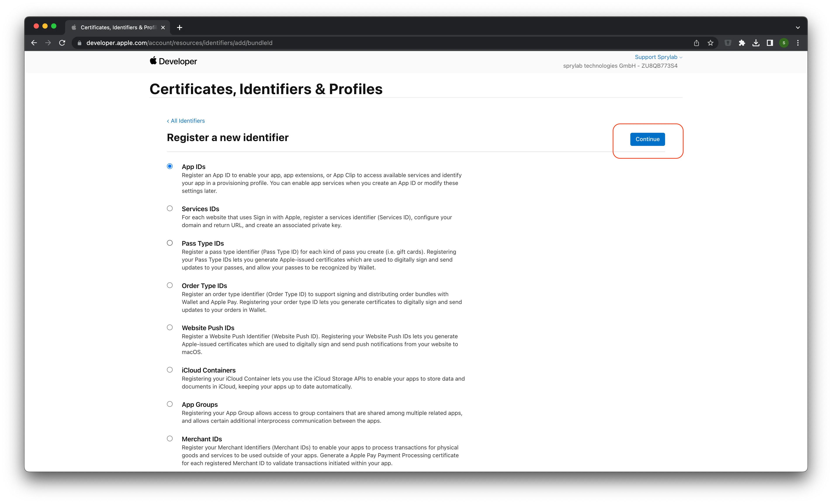832x504 pixels.
Task: Click the browser back arrow
Action: (x=34, y=43)
